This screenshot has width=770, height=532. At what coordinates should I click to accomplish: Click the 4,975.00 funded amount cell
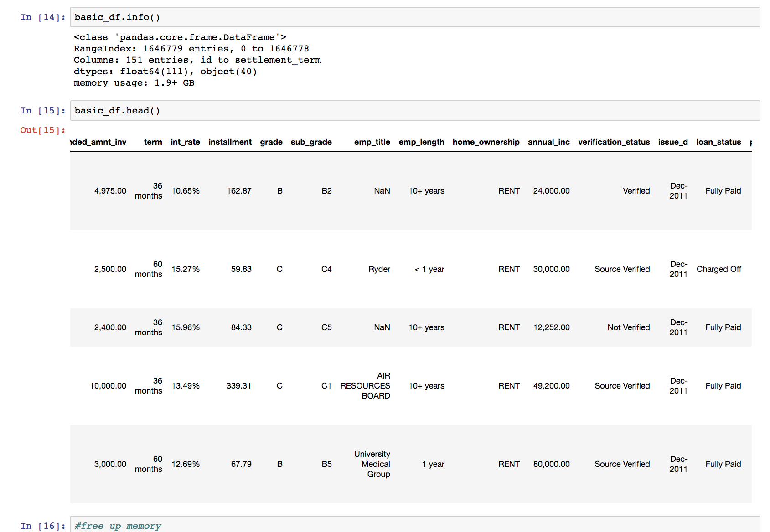(x=110, y=191)
